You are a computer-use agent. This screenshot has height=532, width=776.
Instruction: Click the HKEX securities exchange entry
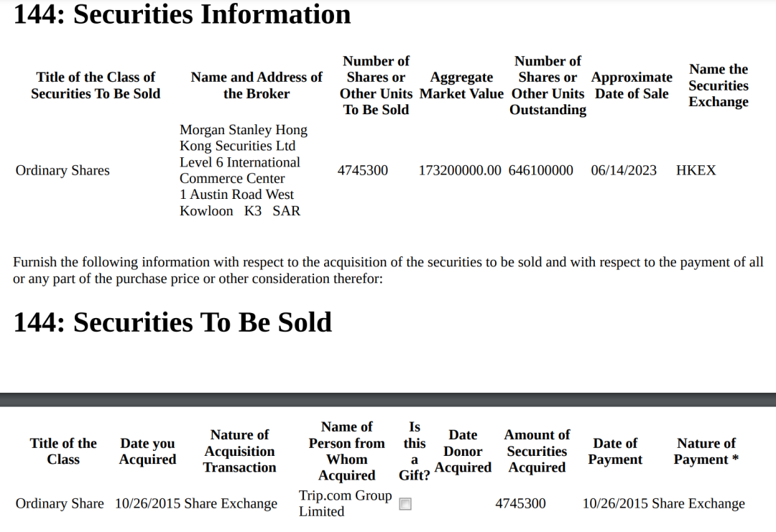696,170
